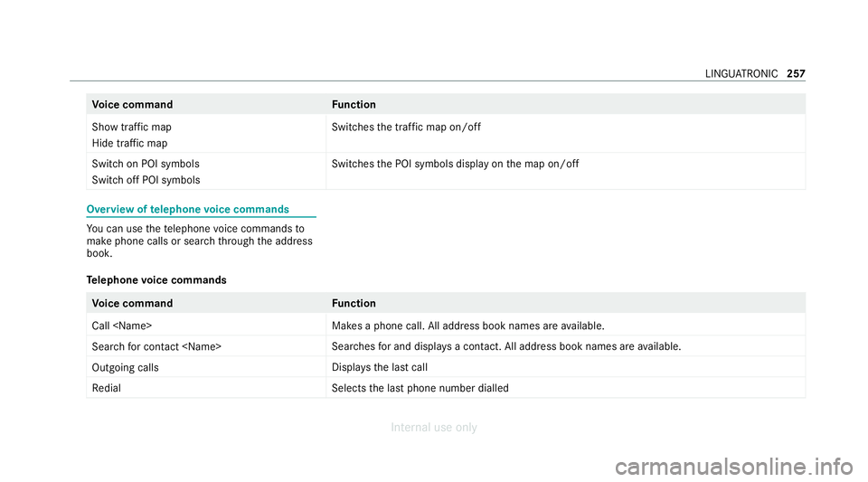
Task: Click the page number 257
Action: (x=796, y=73)
